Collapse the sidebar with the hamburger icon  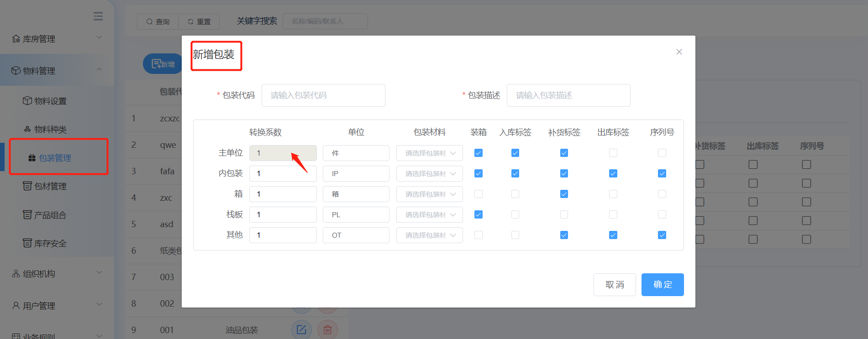pos(98,16)
